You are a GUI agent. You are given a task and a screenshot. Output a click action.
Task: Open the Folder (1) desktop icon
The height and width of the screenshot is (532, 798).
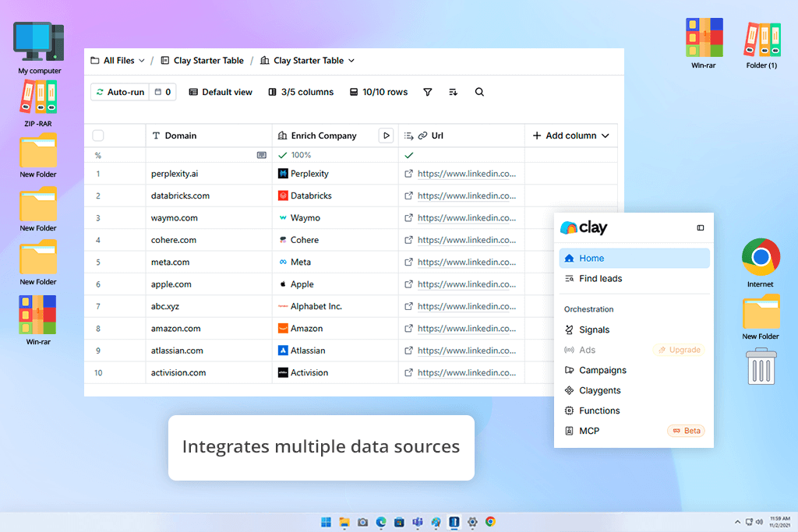(x=762, y=44)
